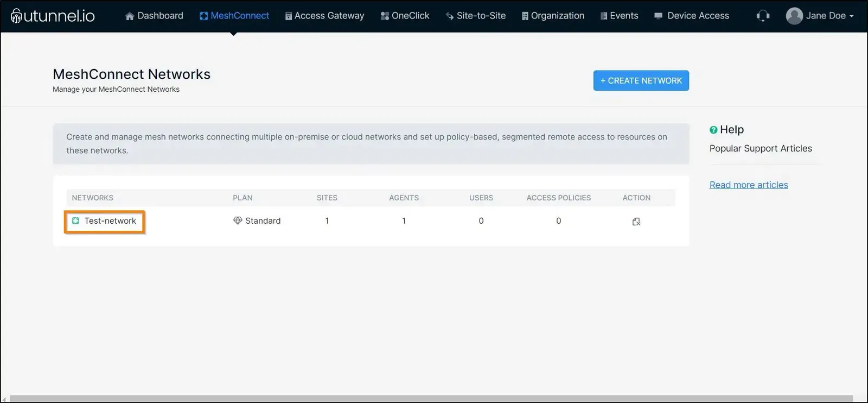Click the SITES column header
868x403 pixels.
tap(327, 198)
